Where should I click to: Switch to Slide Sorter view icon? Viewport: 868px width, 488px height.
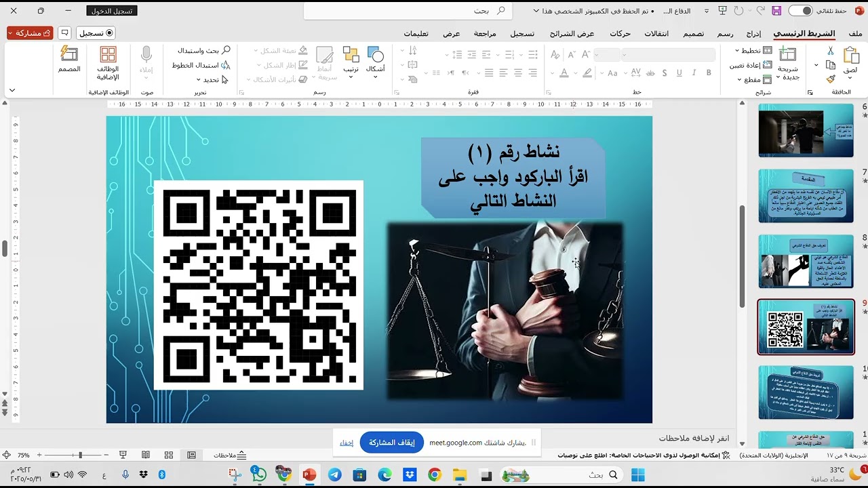point(169,455)
